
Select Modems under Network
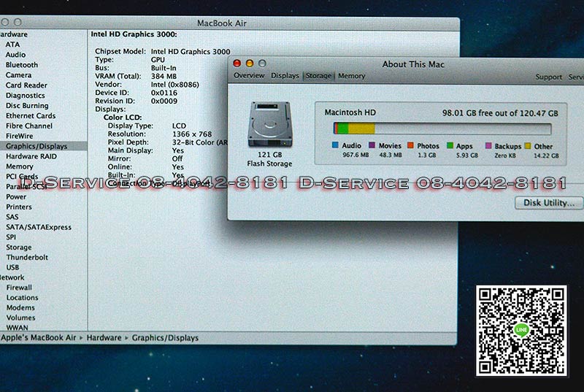pos(20,307)
